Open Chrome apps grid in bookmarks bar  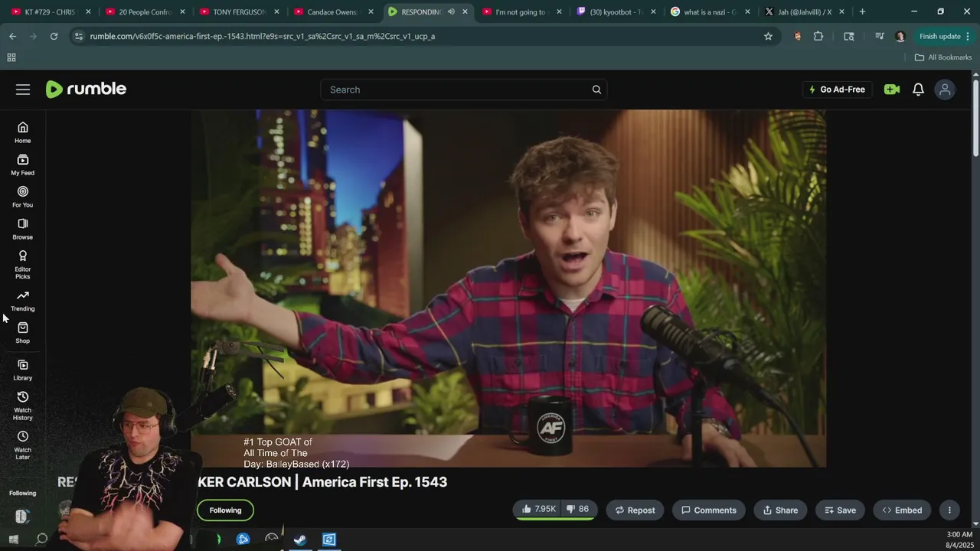[11, 57]
